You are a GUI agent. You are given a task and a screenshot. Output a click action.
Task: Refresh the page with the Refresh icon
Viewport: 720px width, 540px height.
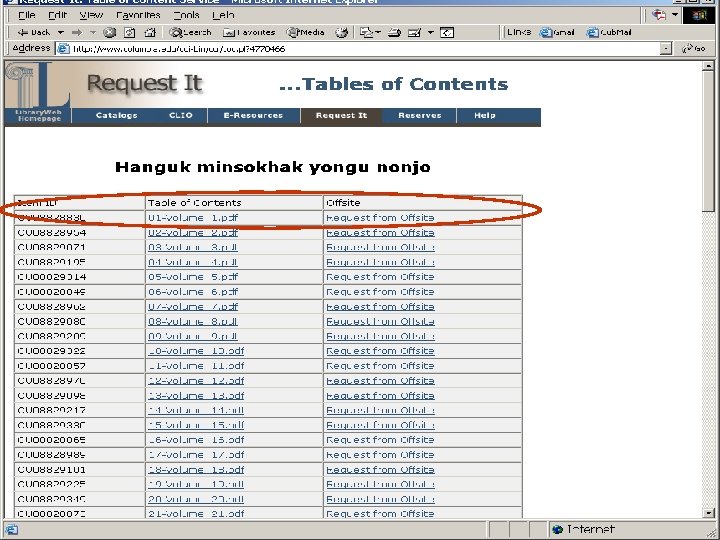click(x=130, y=32)
